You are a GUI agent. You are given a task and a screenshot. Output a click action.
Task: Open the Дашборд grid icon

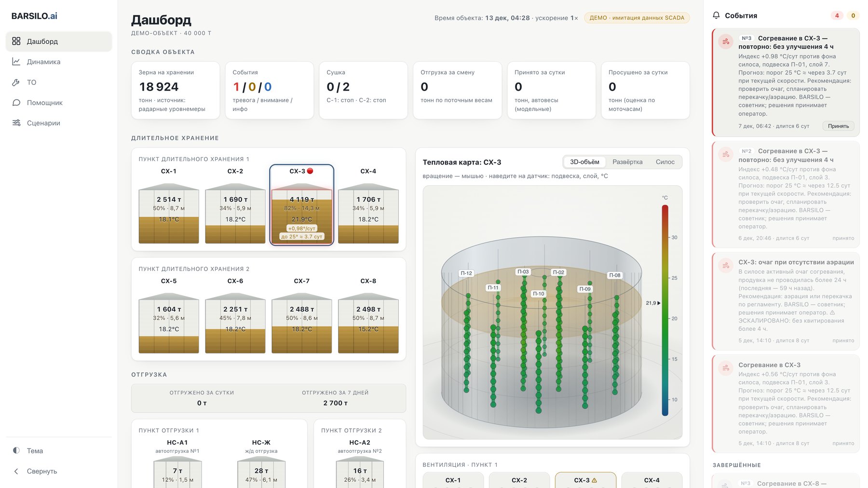[x=16, y=41]
